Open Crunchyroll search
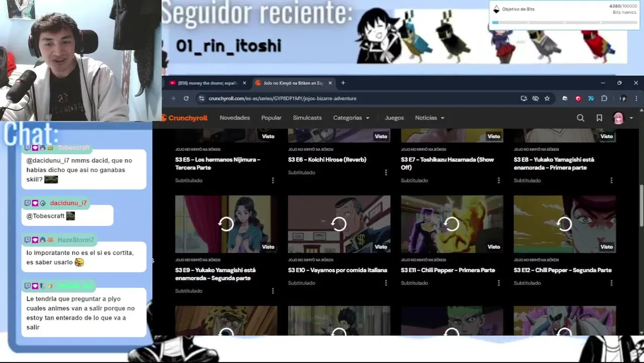Viewport: 644px width, 363px height. [x=581, y=118]
